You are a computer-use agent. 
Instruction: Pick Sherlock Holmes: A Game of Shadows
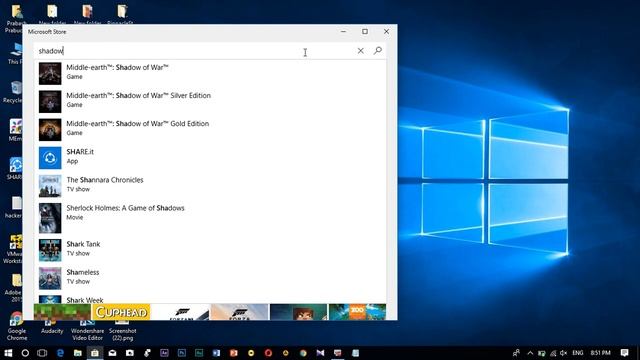(x=210, y=218)
